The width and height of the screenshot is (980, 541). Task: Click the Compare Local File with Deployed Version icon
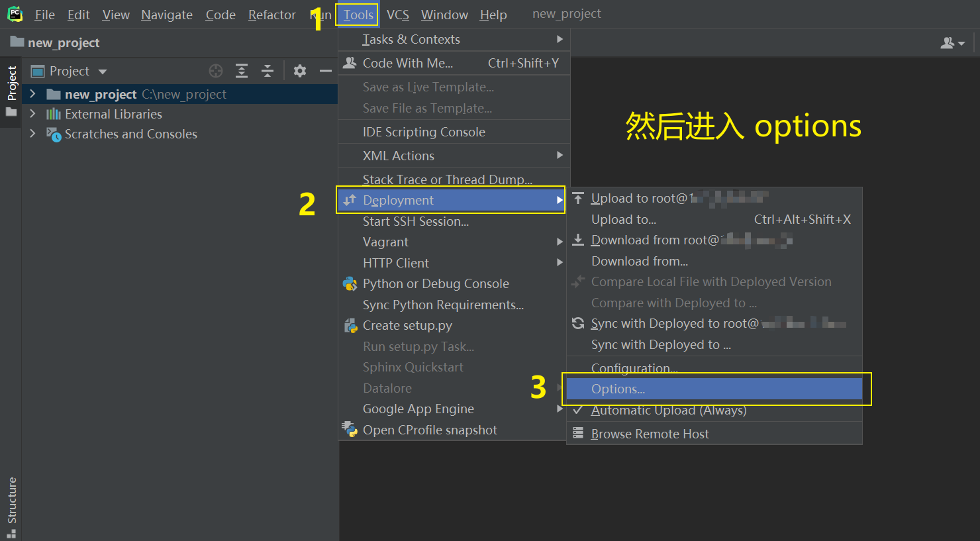(x=578, y=281)
